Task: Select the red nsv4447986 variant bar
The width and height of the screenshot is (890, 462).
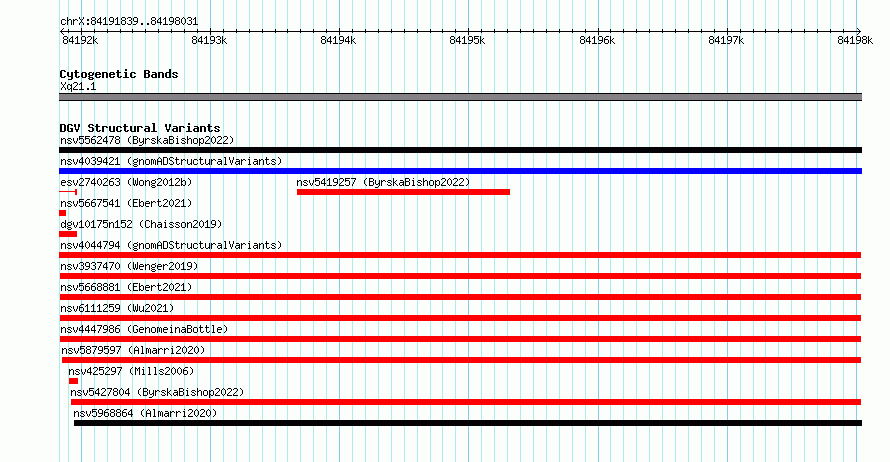Action: pos(460,339)
